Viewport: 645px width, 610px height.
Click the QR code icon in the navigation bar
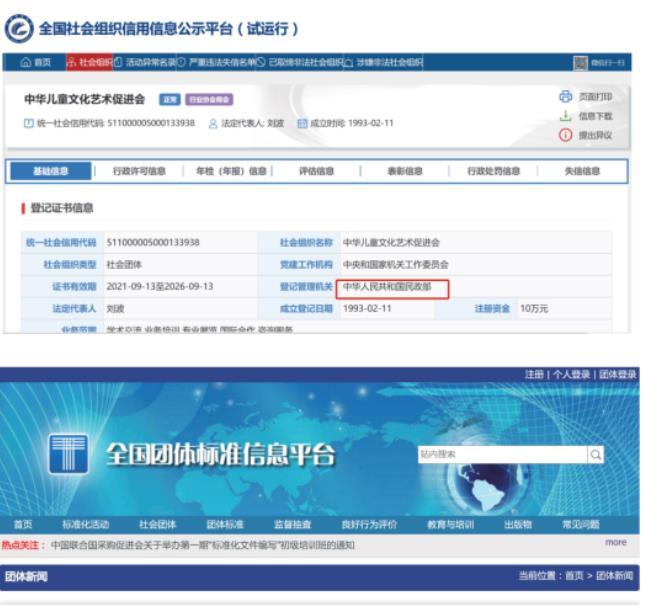580,63
